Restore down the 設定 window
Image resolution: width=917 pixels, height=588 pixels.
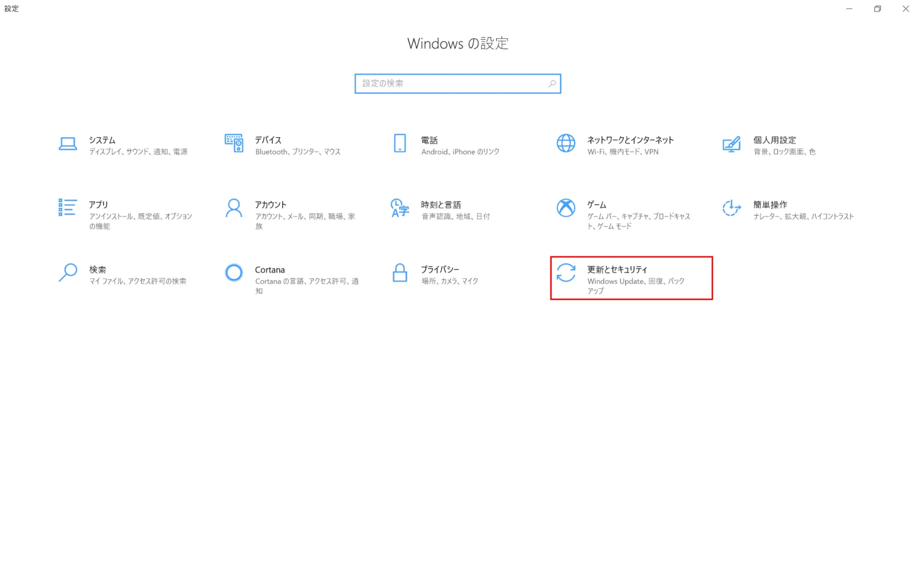pyautogui.click(x=877, y=9)
